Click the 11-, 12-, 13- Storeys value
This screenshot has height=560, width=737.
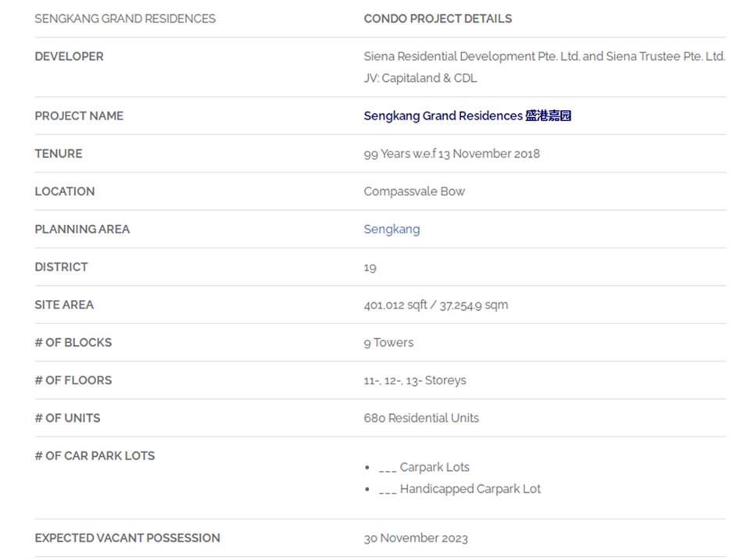click(414, 380)
